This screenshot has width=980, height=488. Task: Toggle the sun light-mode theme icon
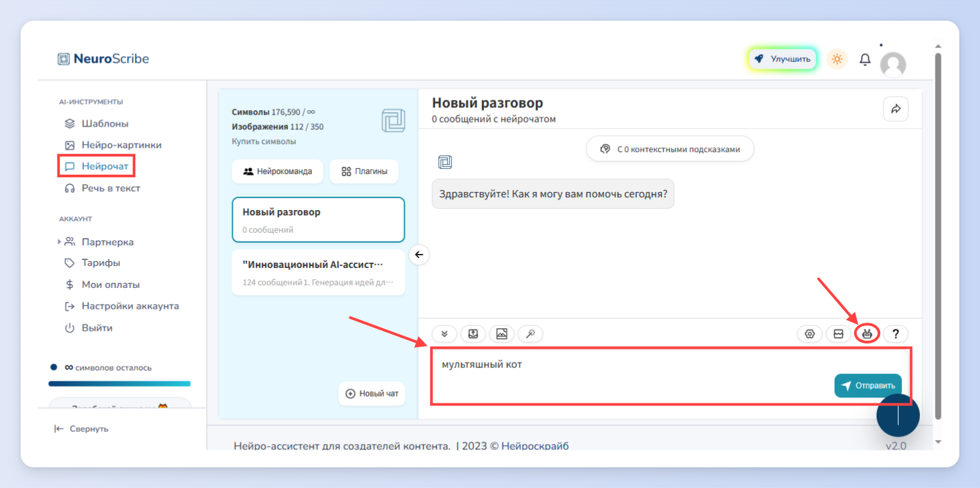click(x=837, y=59)
